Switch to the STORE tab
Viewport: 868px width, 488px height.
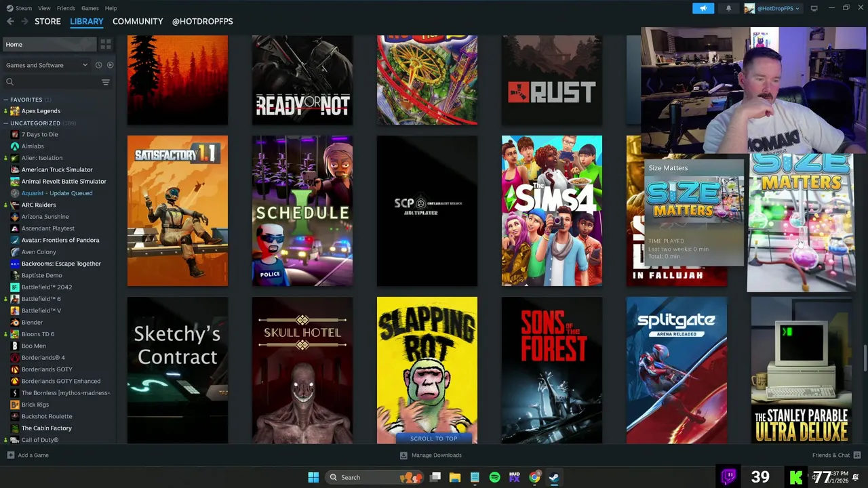point(47,22)
